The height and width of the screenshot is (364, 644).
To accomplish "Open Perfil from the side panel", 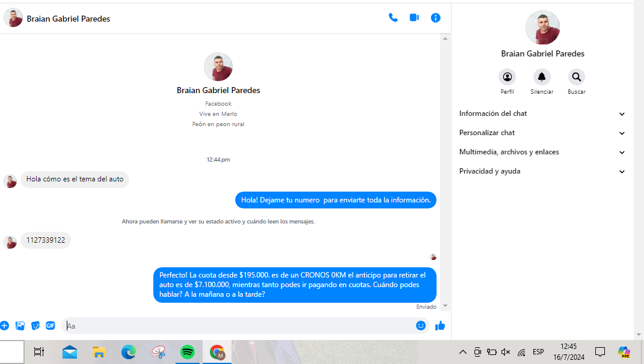I will [507, 77].
